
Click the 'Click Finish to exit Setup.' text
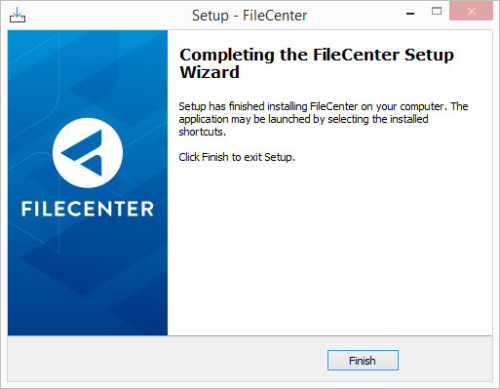click(x=237, y=157)
